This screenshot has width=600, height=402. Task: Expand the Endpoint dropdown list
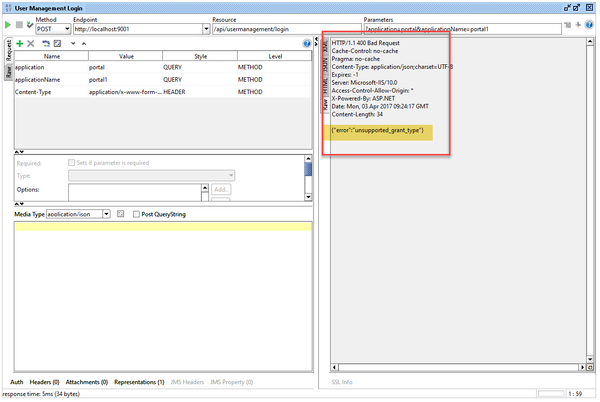pos(203,29)
